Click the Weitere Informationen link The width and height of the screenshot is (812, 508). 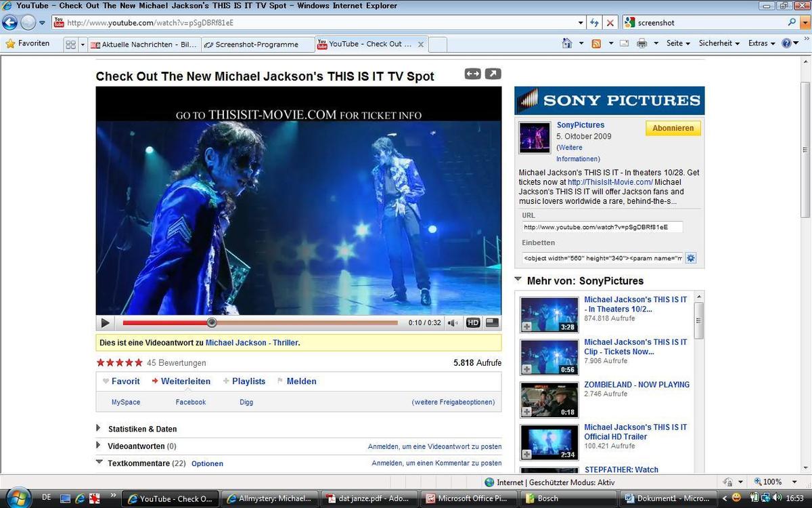[578, 153]
